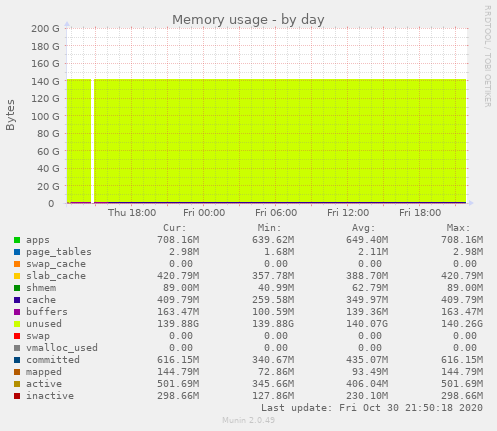Select the dark green shmem swatch
The image size is (497, 431).
tap(17, 288)
